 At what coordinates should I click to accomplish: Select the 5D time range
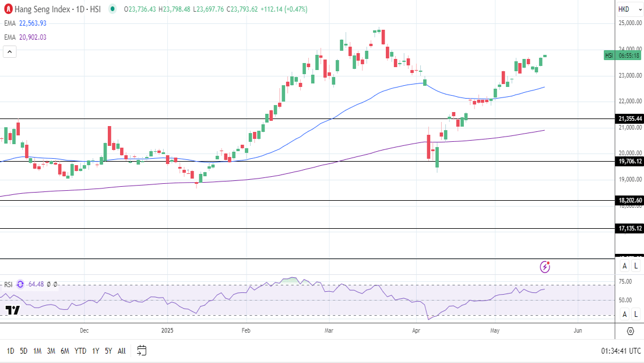pyautogui.click(x=24, y=351)
